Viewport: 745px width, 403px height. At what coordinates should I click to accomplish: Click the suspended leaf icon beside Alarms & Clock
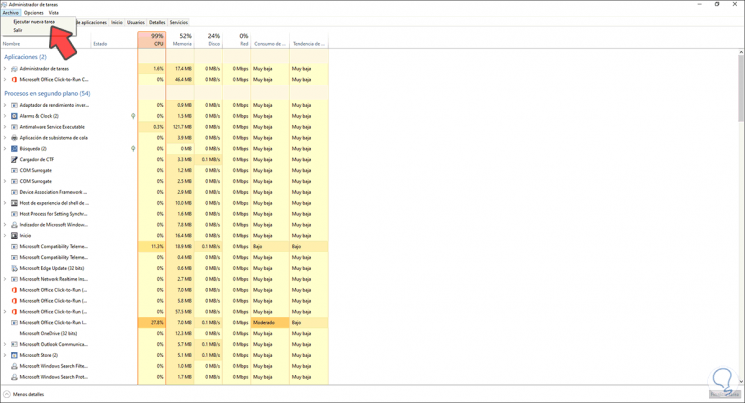click(133, 116)
